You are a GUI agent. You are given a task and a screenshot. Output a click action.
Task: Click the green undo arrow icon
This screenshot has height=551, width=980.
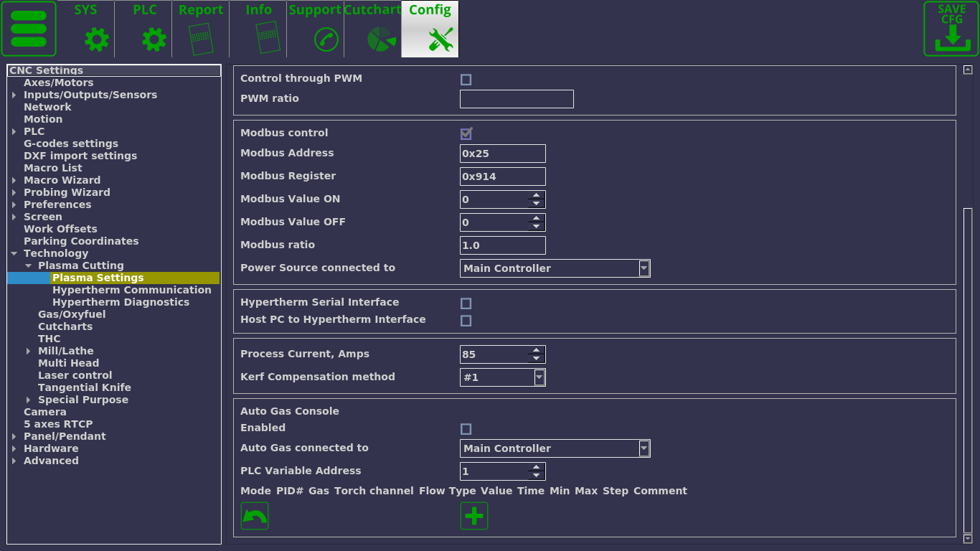(255, 516)
